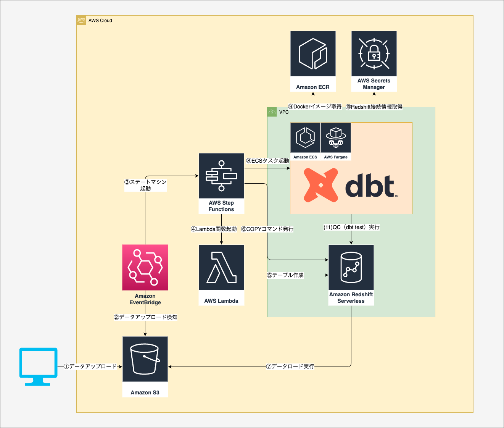Select the 'AWS Cloud' group label
Screen dimensions: 504x428
100,21
